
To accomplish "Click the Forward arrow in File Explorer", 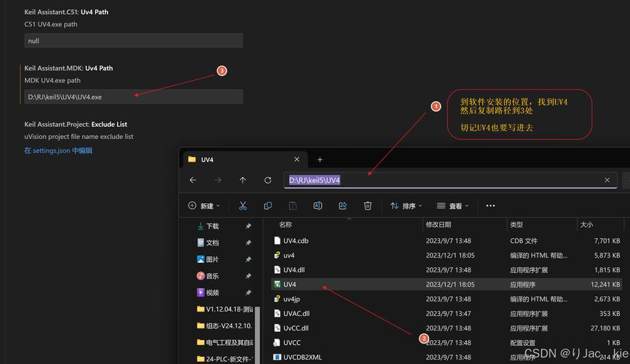I will tap(218, 180).
